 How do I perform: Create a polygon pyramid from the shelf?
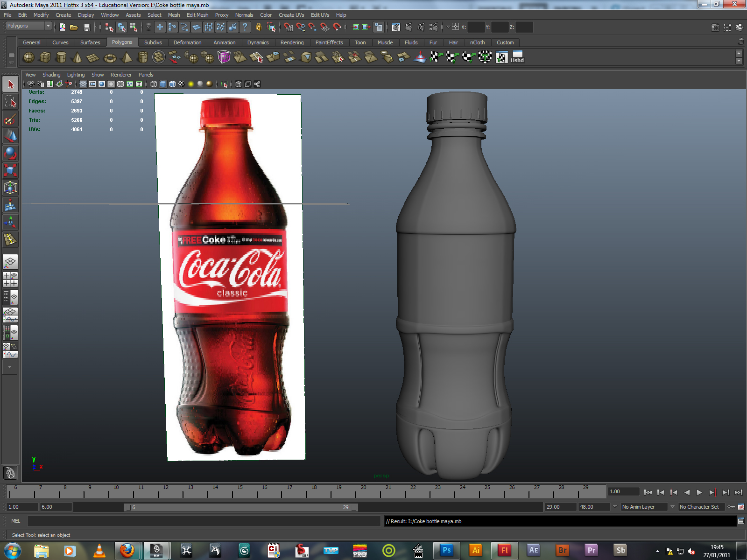pos(126,57)
